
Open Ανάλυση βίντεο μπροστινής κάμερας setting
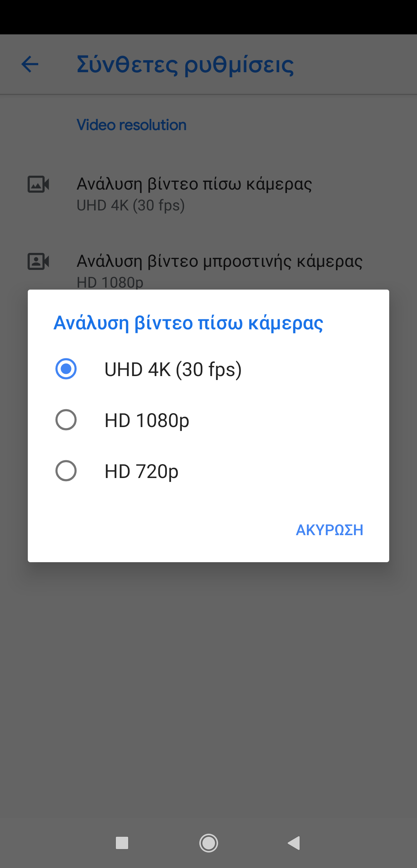pyautogui.click(x=219, y=261)
